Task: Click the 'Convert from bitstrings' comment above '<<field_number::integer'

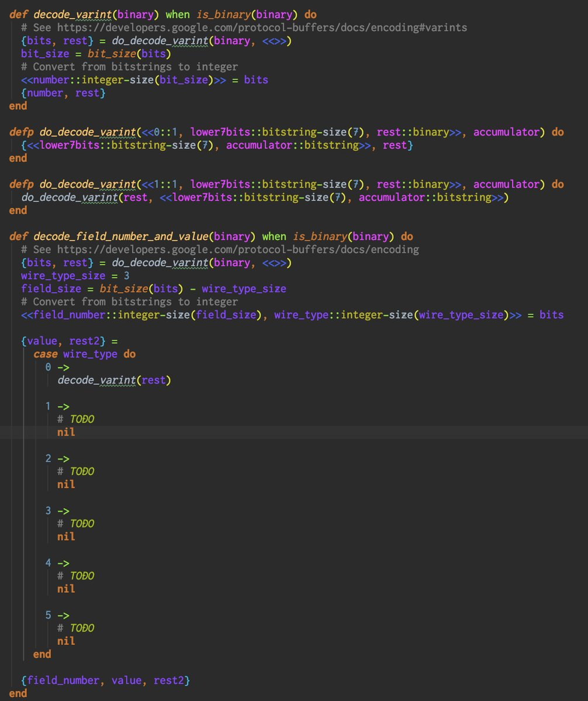Action: (x=130, y=301)
